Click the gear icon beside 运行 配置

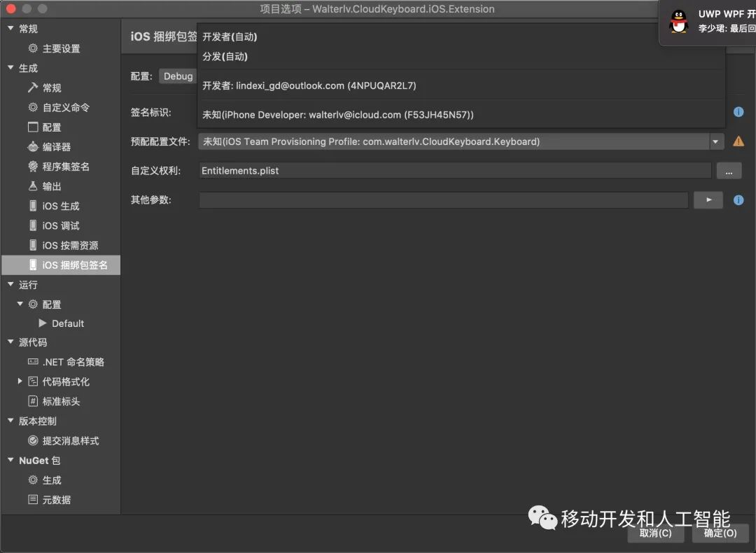point(33,304)
